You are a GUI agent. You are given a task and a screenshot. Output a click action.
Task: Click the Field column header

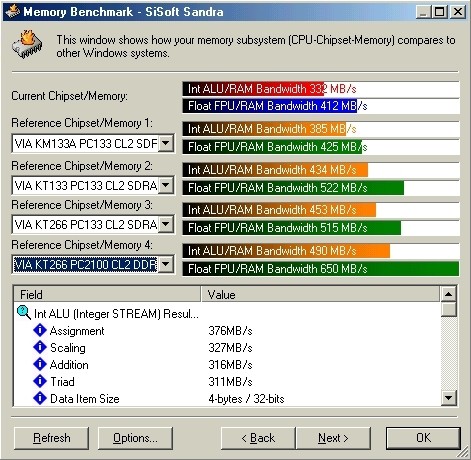click(107, 294)
